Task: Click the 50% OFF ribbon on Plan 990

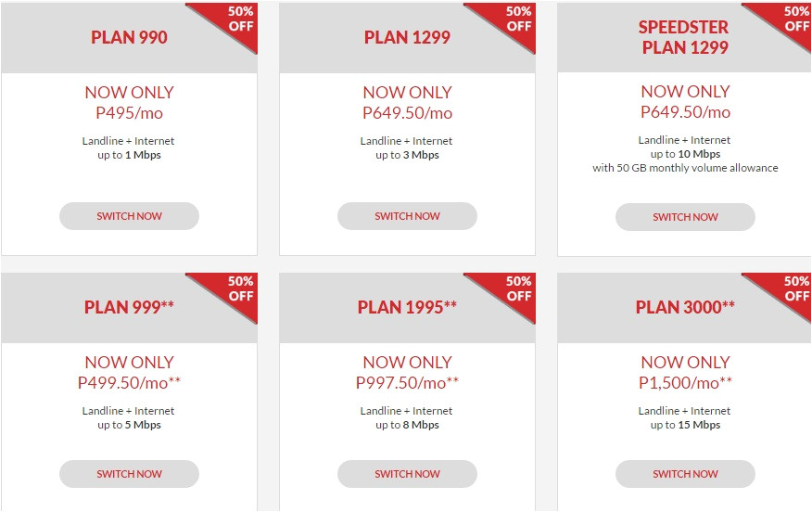Action: (238, 19)
